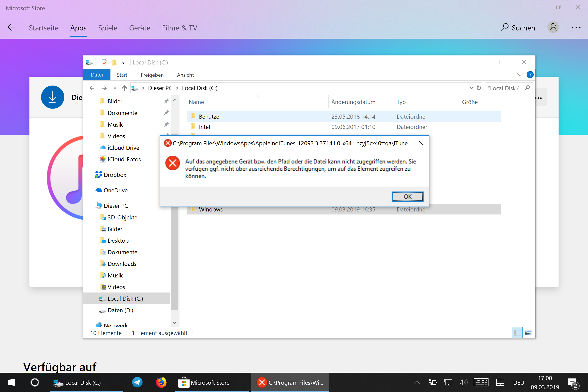This screenshot has width=588, height=392.
Task: Click the navigation pane scroll up arrow
Action: 175,100
